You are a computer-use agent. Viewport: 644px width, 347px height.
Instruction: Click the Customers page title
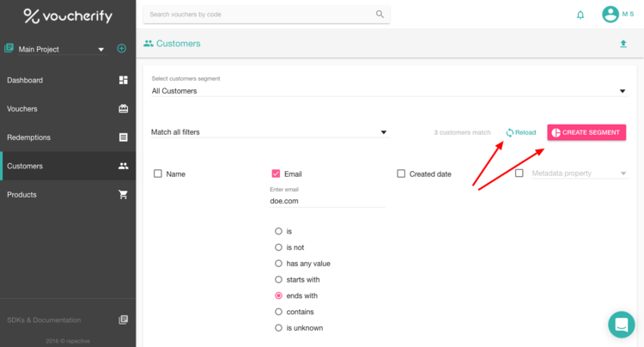point(179,44)
